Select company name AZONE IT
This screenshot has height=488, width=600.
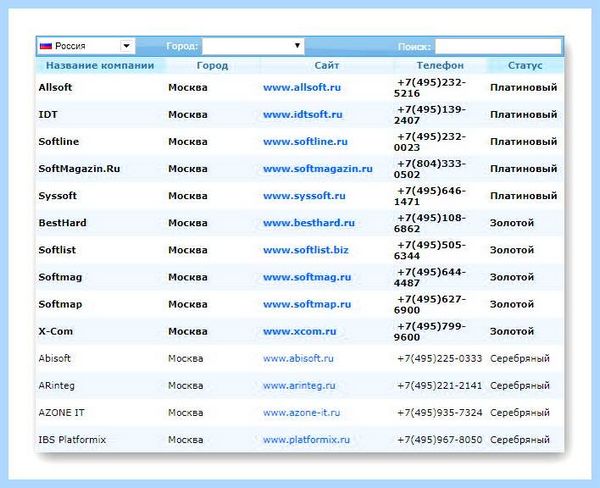click(x=61, y=413)
